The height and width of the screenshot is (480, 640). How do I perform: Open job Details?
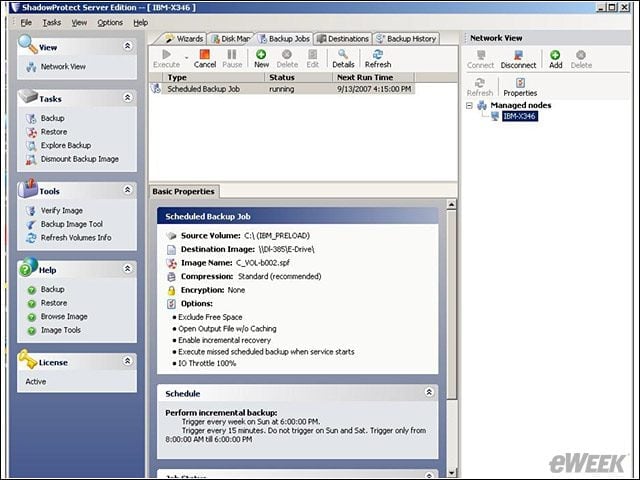tap(343, 59)
